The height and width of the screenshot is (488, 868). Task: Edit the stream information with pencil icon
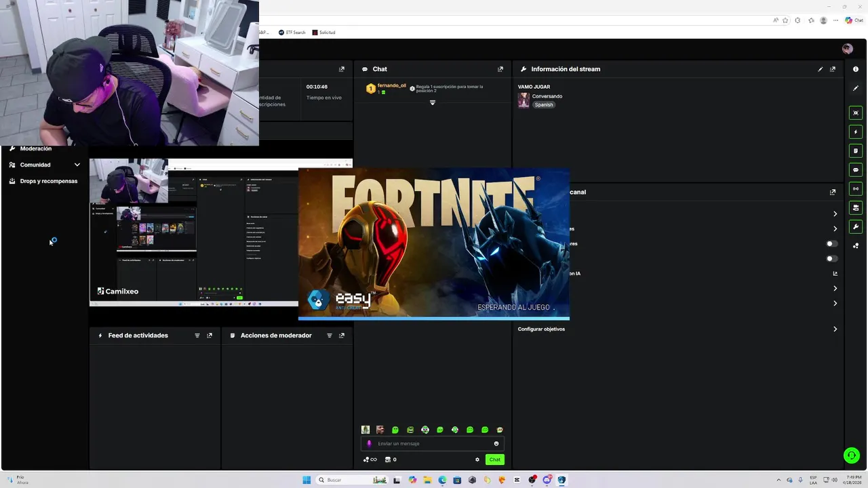tap(821, 69)
